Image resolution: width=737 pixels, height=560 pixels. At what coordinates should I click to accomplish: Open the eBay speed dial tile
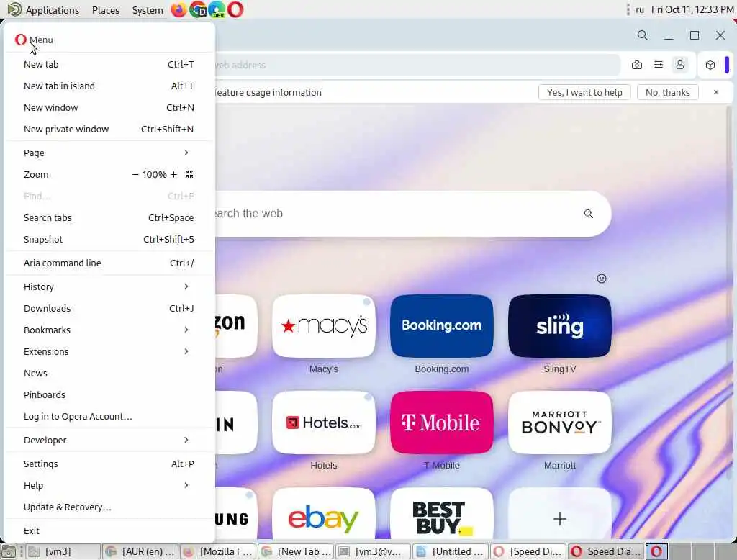pos(324,515)
